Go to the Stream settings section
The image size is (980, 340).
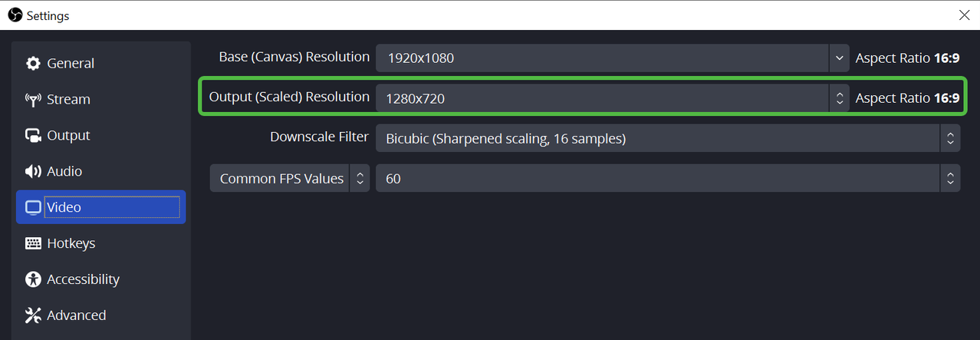click(68, 100)
